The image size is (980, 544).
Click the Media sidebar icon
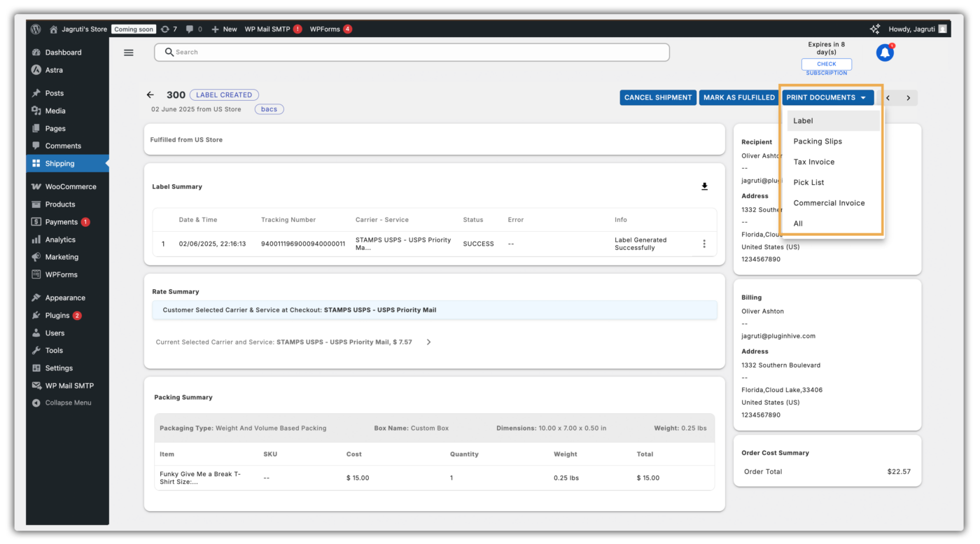36,111
